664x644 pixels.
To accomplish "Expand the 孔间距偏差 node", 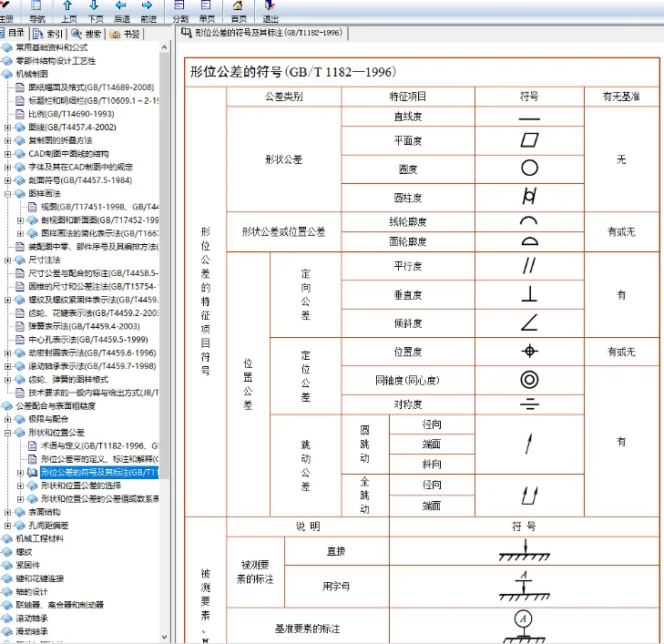I will (x=7, y=526).
